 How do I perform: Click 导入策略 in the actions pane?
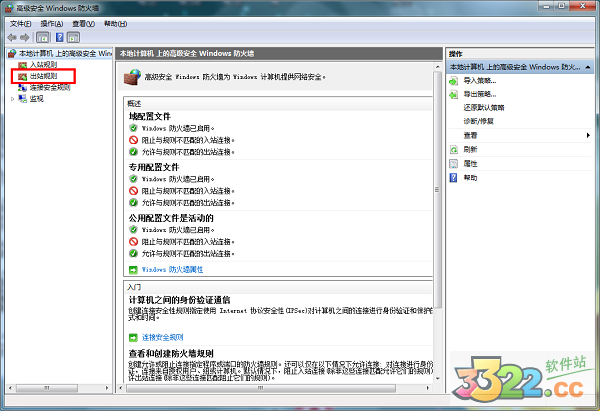480,81
